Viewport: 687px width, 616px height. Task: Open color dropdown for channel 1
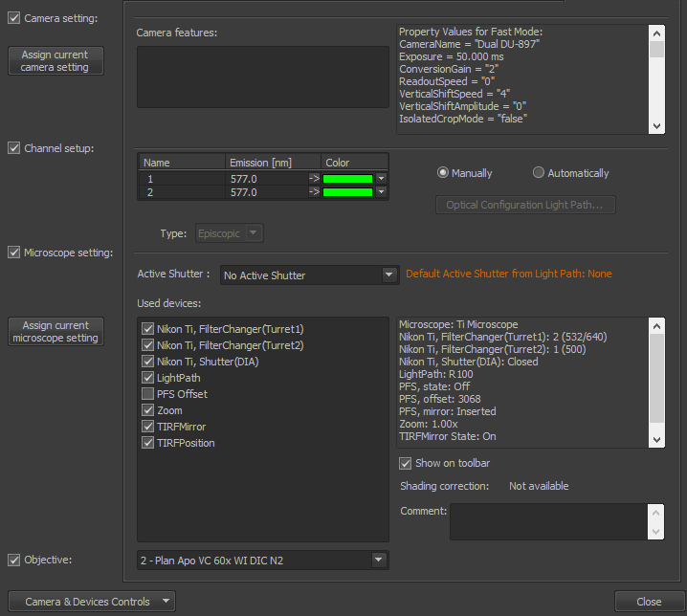[x=381, y=178]
